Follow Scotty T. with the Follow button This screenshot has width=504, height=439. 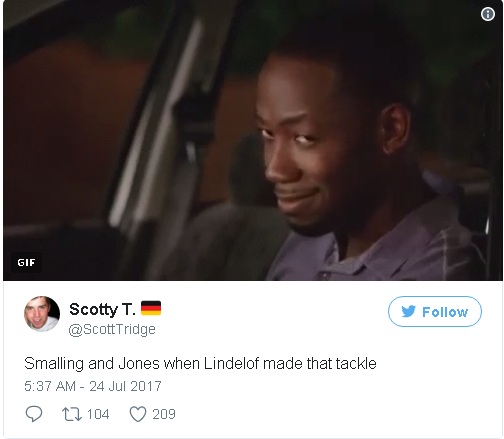pos(435,312)
